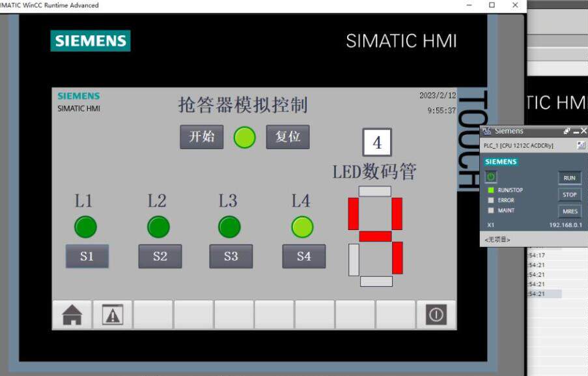Click the lit L4 indicator lamp

(x=302, y=227)
